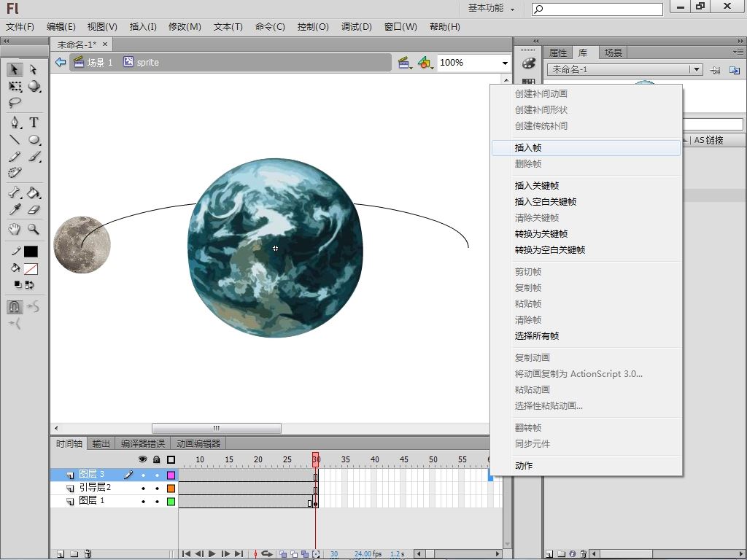
Task: Click the new layer folder icon
Action: tap(74, 554)
